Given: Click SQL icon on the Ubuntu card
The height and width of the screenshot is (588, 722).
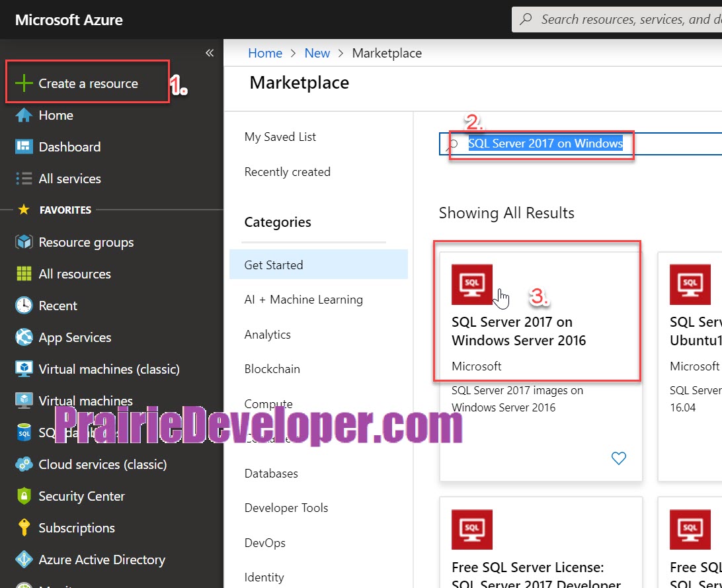Looking at the screenshot, I should (x=690, y=284).
